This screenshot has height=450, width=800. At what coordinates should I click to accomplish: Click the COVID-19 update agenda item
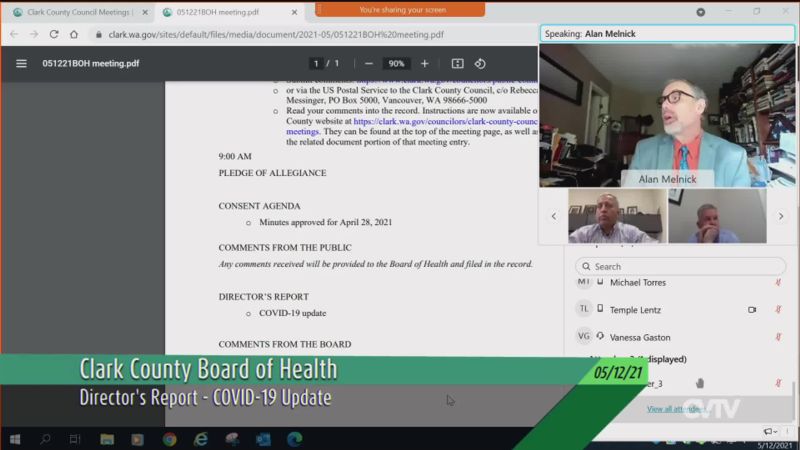coord(292,313)
